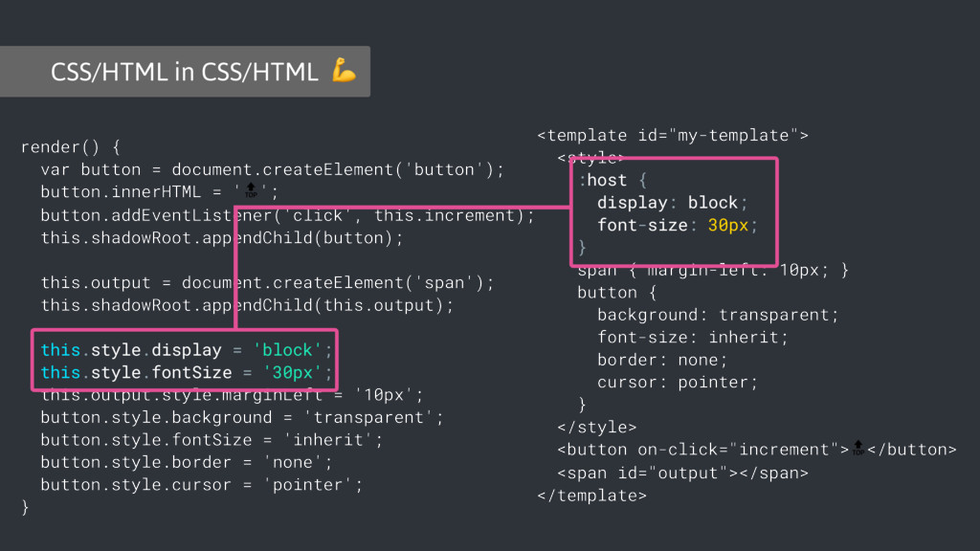Click the CSS/HTML in CSS/HTML title banner
Viewport: 980px width, 551px height.
185,71
